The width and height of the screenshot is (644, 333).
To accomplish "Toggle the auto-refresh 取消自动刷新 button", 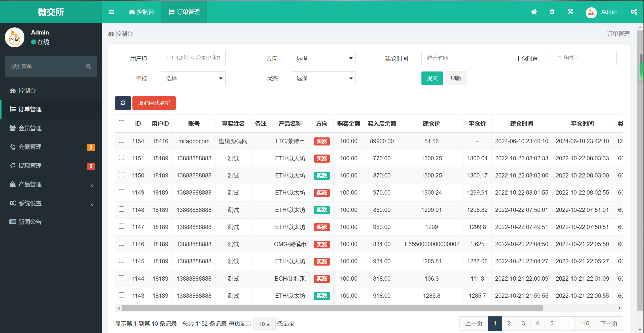I will click(154, 102).
